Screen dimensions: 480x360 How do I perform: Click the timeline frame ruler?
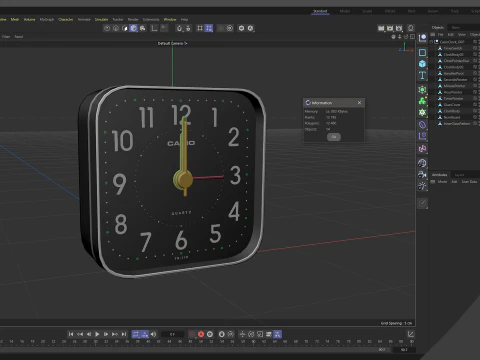[x=207, y=342]
